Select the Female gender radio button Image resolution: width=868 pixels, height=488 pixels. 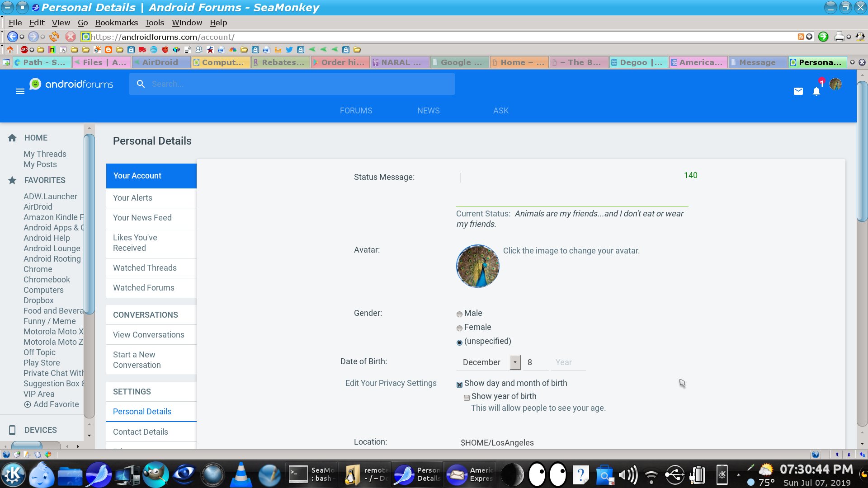tap(459, 328)
